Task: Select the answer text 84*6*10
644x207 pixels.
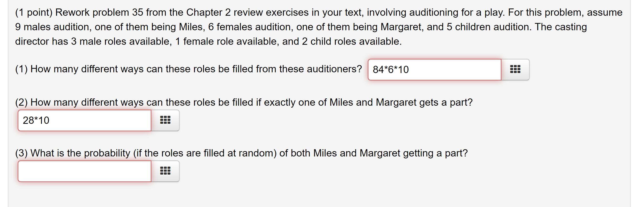Action: pos(391,69)
